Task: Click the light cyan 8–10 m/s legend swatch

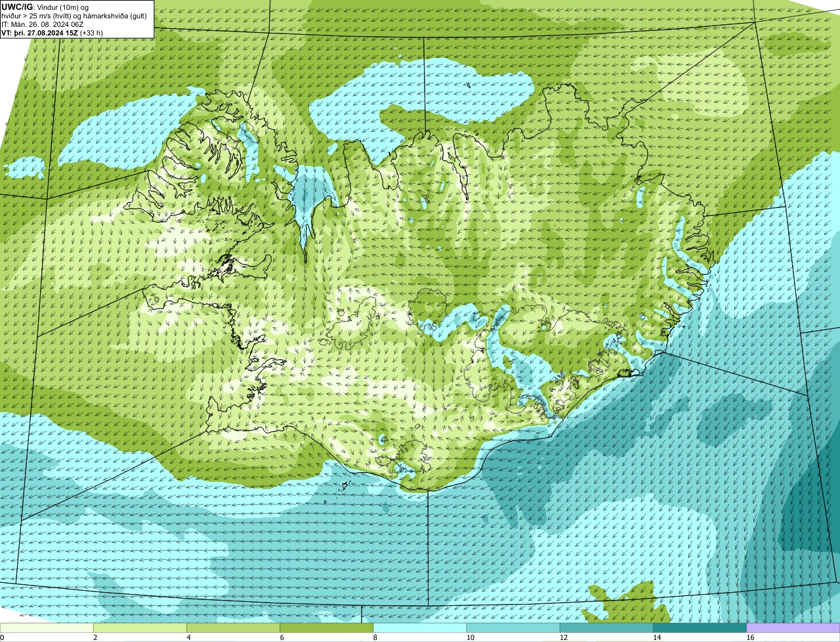Action: (x=420, y=628)
